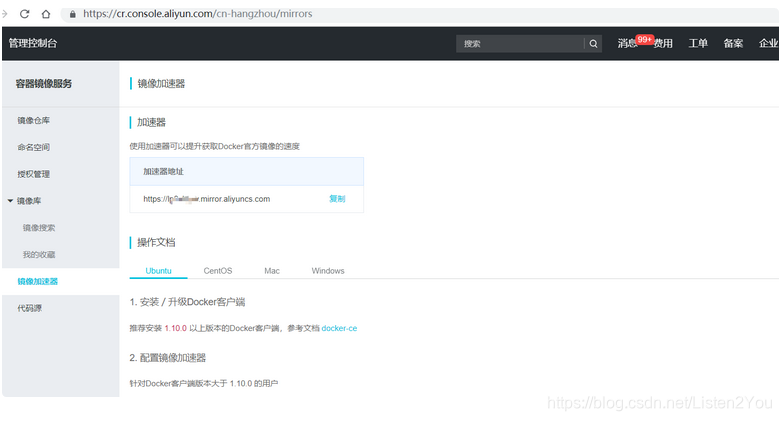Click the 容器镜像服务 sidebar heading

(44, 84)
